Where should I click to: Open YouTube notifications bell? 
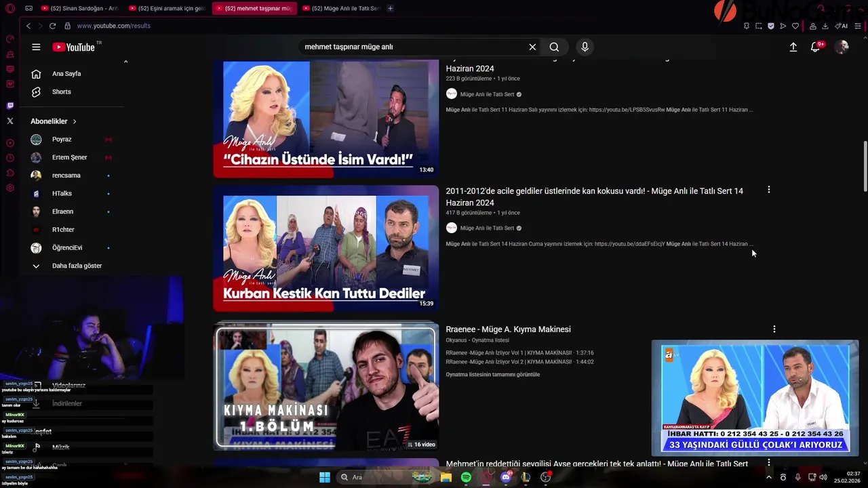click(x=815, y=47)
